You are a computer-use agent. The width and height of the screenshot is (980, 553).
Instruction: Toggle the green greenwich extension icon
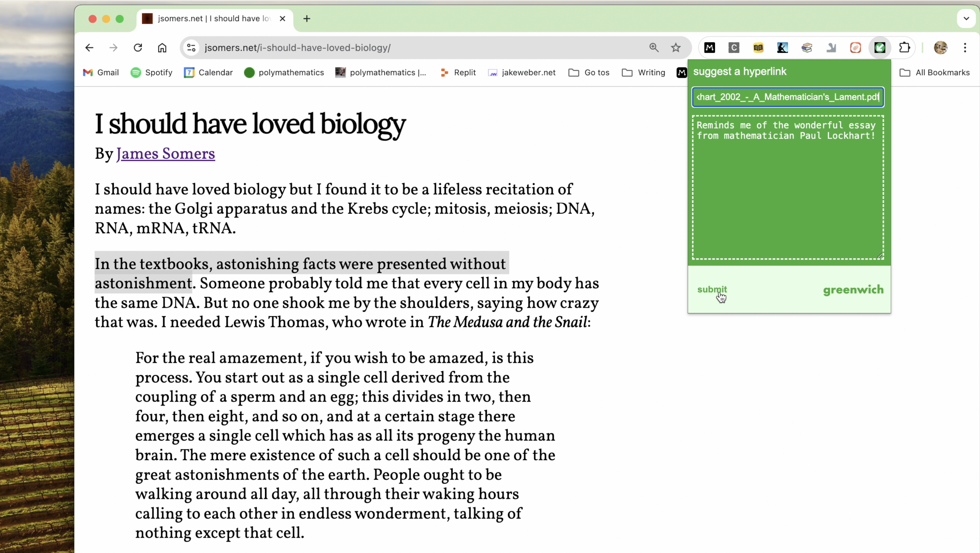[x=880, y=48]
